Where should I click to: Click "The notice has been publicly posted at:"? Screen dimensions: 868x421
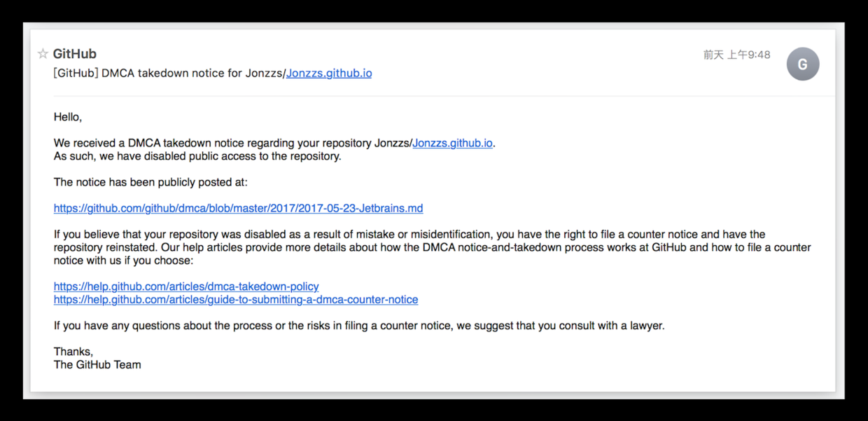pos(150,182)
